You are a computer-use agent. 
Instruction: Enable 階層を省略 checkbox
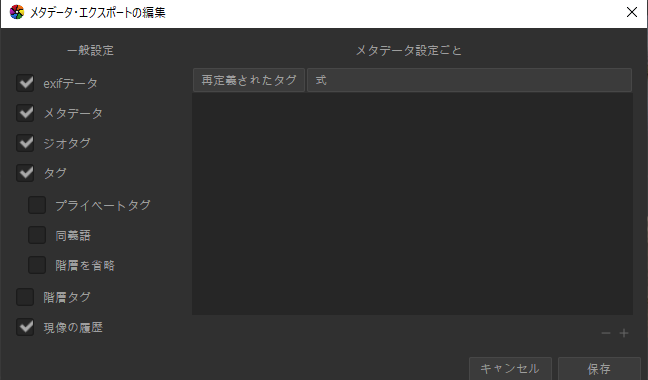pyautogui.click(x=37, y=265)
